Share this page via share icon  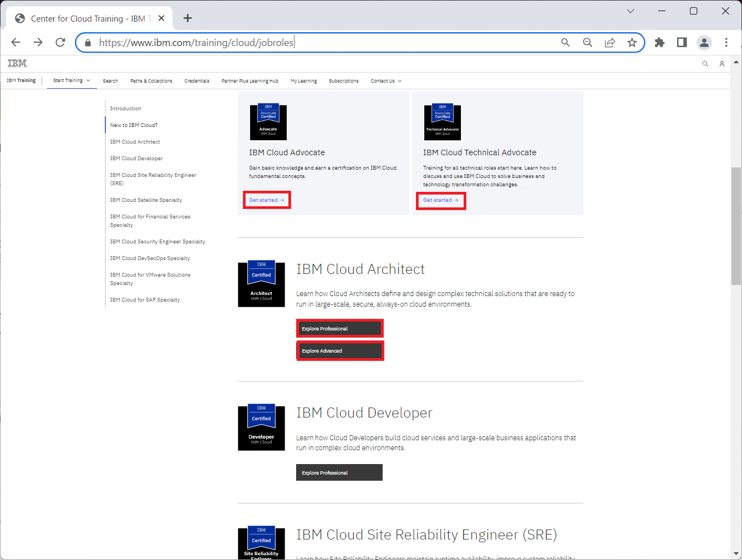click(609, 43)
